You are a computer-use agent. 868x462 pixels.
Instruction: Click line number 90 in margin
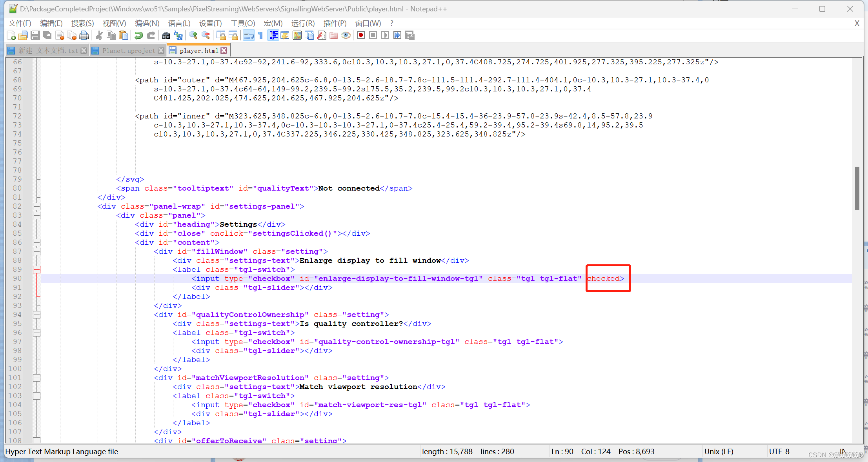[17, 278]
